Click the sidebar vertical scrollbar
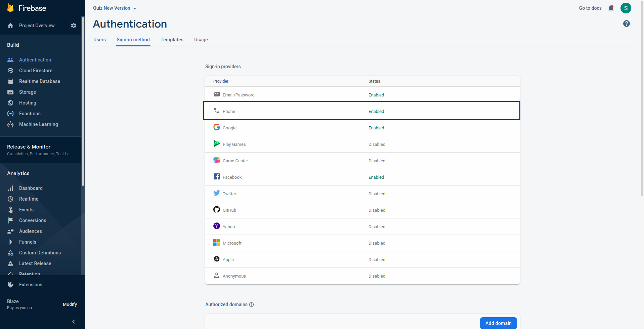 point(83,101)
